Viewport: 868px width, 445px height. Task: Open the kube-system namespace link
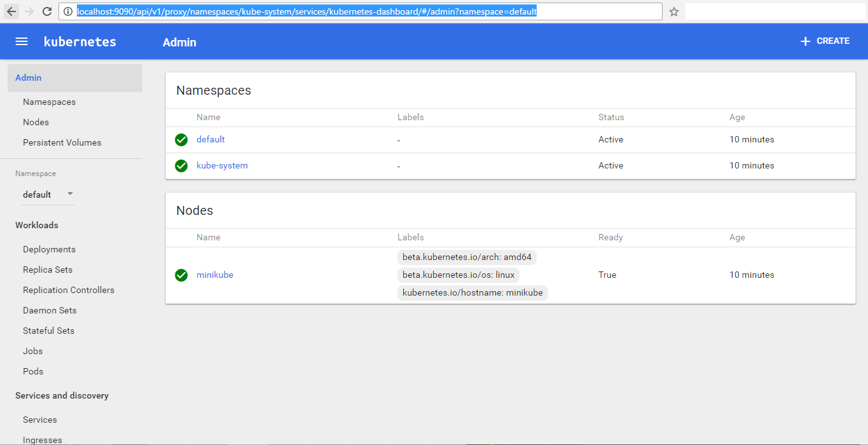tap(222, 165)
